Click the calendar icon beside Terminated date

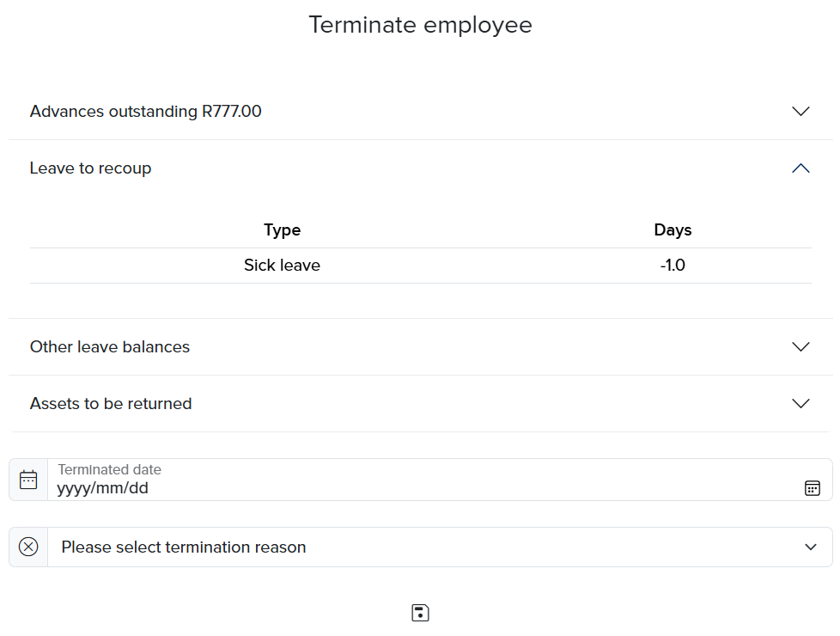coord(28,479)
